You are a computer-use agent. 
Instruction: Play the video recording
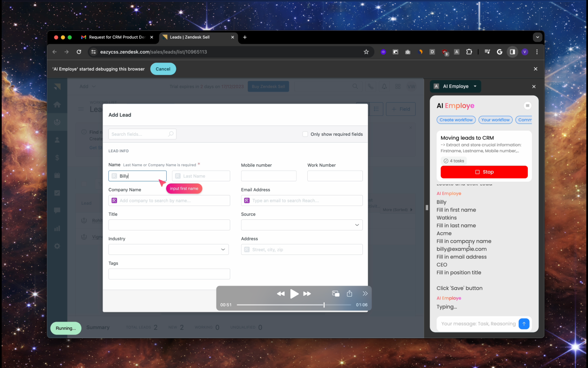[x=294, y=293]
